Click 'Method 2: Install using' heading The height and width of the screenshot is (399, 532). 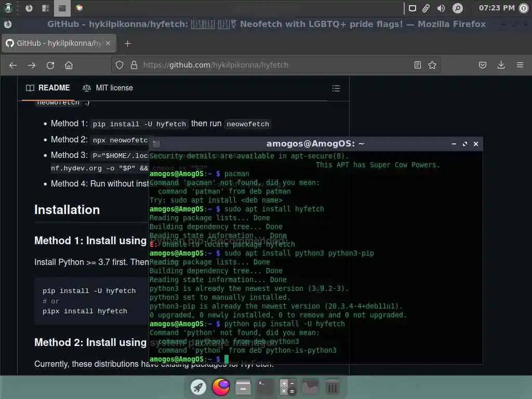coord(90,342)
